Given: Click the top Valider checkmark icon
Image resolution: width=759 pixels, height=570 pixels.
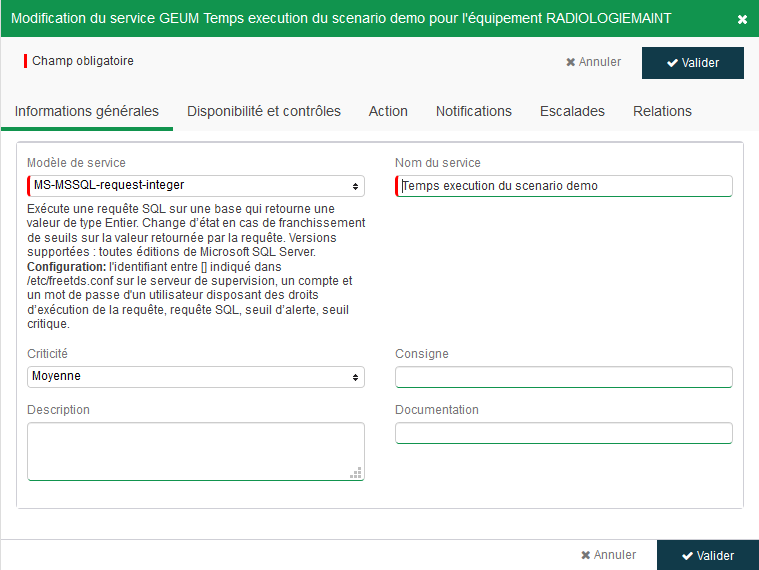Looking at the screenshot, I should click(672, 63).
